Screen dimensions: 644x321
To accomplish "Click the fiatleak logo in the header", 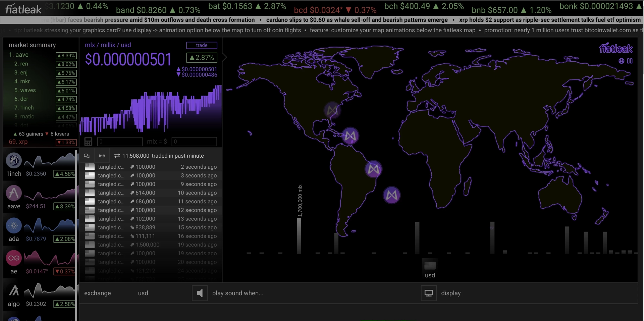I will click(23, 9).
